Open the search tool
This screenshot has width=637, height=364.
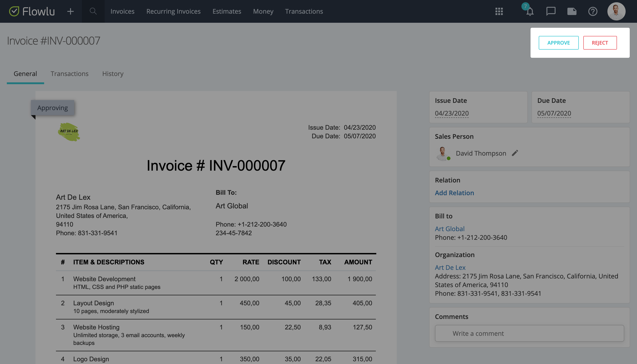93,11
